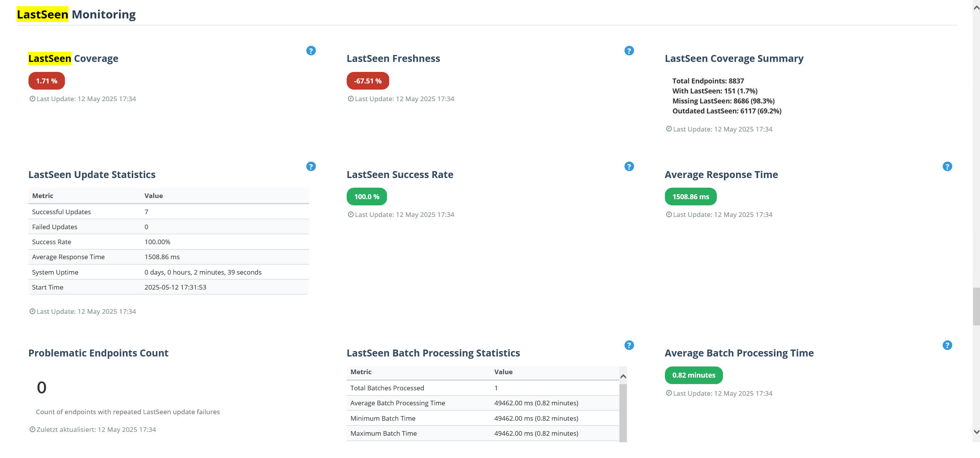Click the green 100.0 % success rate badge

point(366,197)
